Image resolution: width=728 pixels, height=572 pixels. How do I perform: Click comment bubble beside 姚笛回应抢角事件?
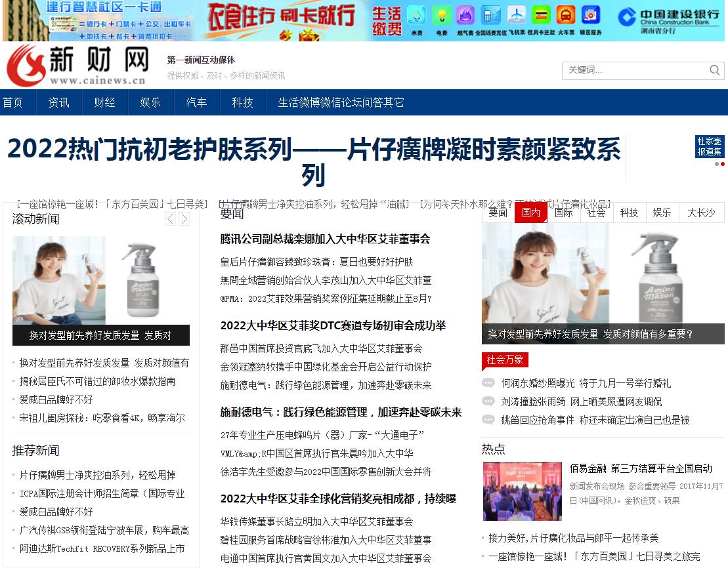pyautogui.click(x=488, y=420)
